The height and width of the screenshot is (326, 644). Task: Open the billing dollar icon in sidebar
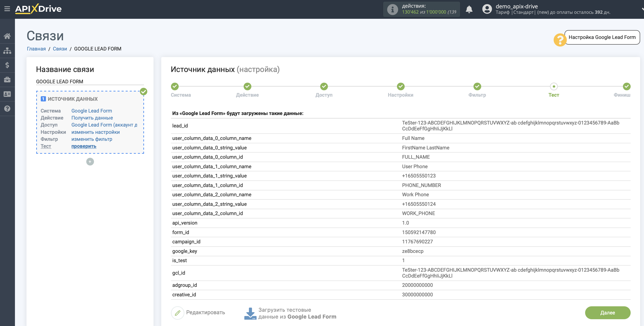pyautogui.click(x=7, y=65)
